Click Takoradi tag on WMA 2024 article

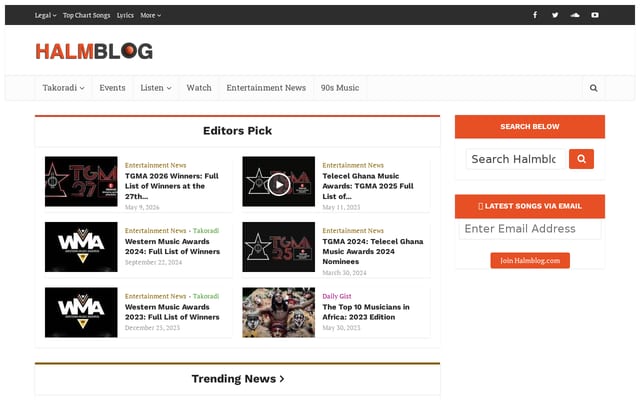point(206,231)
